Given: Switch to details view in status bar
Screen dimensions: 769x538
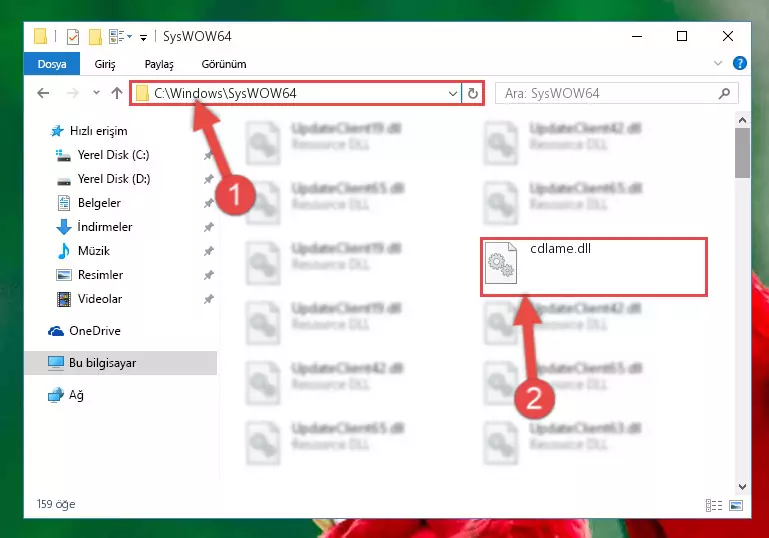Looking at the screenshot, I should point(714,505).
